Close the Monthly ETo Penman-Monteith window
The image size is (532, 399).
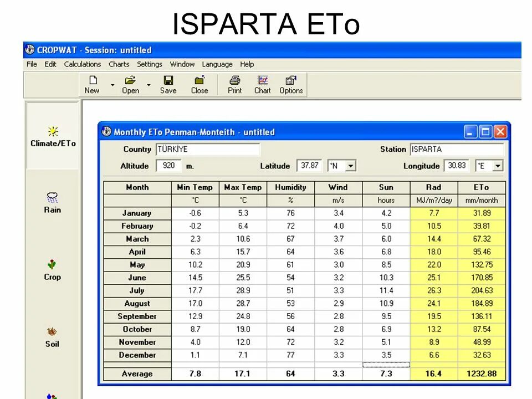click(500, 132)
